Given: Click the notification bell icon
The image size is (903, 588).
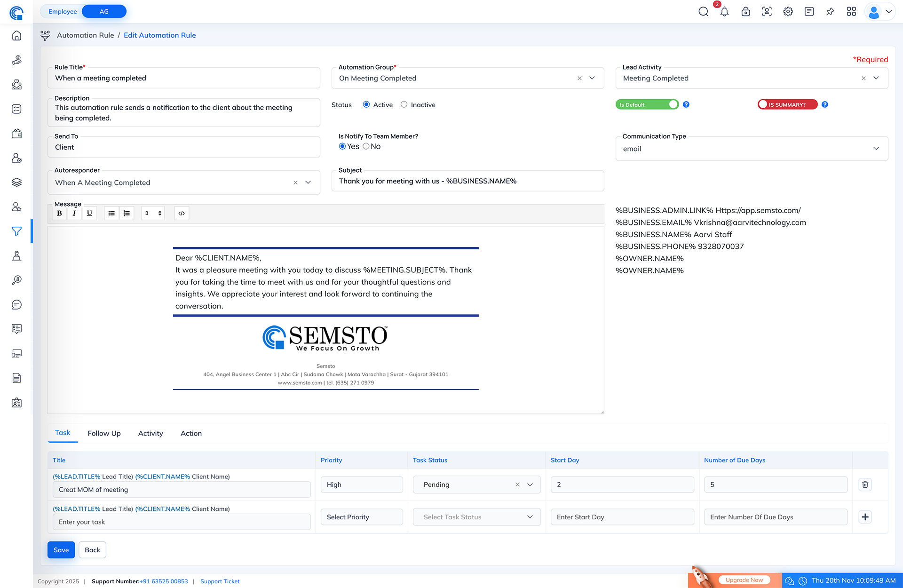Looking at the screenshot, I should point(724,12).
